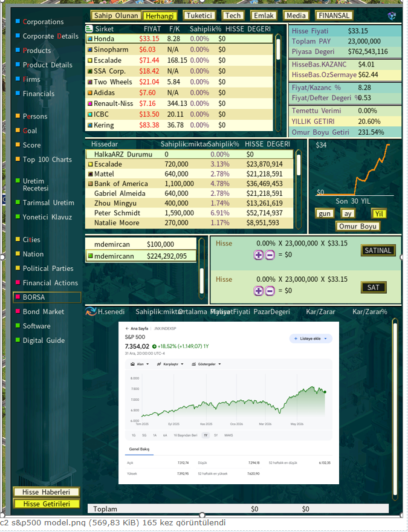Image resolution: width=408 pixels, height=532 pixels.
Task: Switch chart to ay period
Action: coord(348,214)
